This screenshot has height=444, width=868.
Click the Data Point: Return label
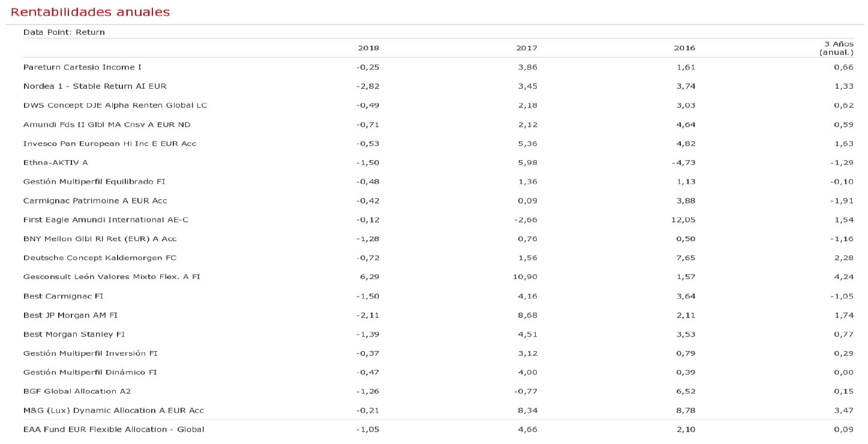coord(64,32)
